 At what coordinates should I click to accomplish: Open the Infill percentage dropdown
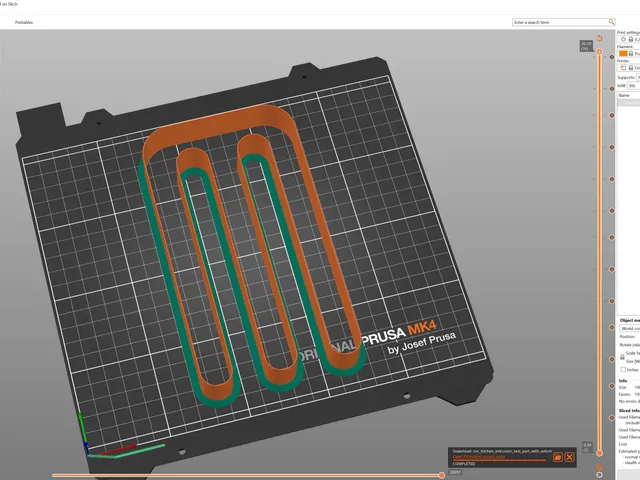[633, 86]
